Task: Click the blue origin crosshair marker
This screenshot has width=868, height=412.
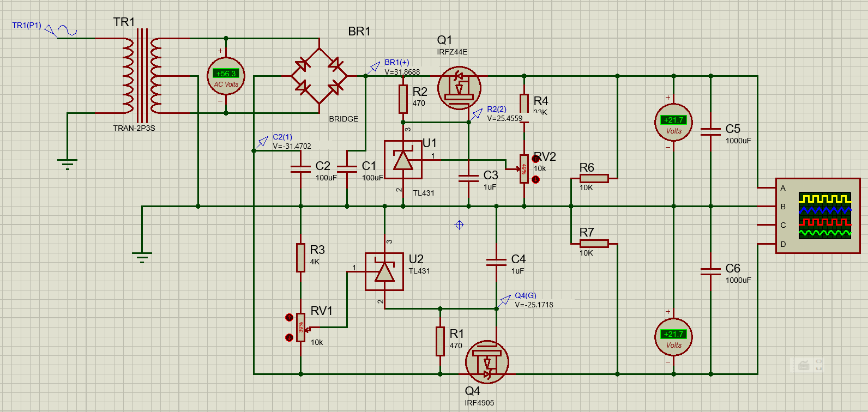Action: pos(459,225)
